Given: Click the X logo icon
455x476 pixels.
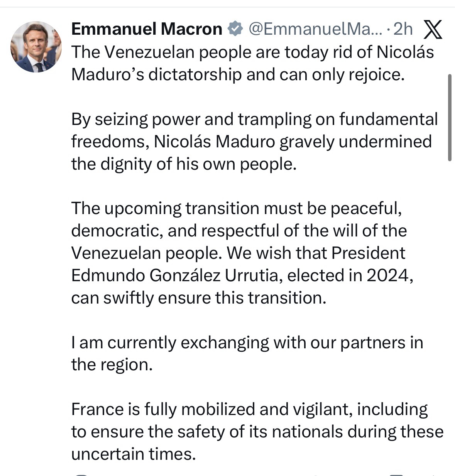Looking at the screenshot, I should pos(433,30).
